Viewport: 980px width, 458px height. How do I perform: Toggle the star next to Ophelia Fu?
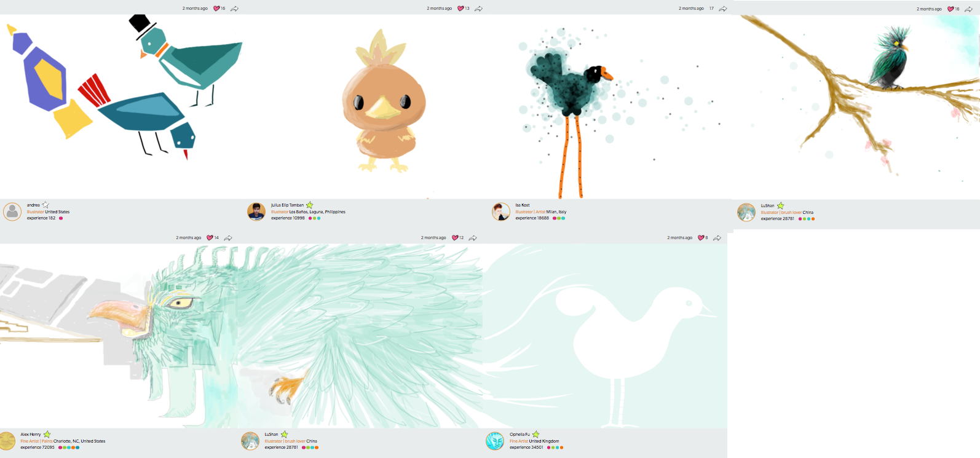[535, 434]
